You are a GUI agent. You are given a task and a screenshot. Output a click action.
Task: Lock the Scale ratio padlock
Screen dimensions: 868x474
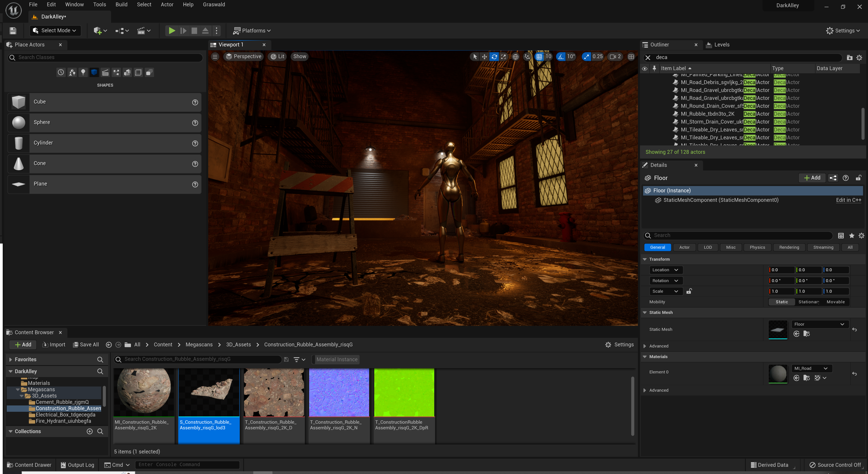point(689,291)
